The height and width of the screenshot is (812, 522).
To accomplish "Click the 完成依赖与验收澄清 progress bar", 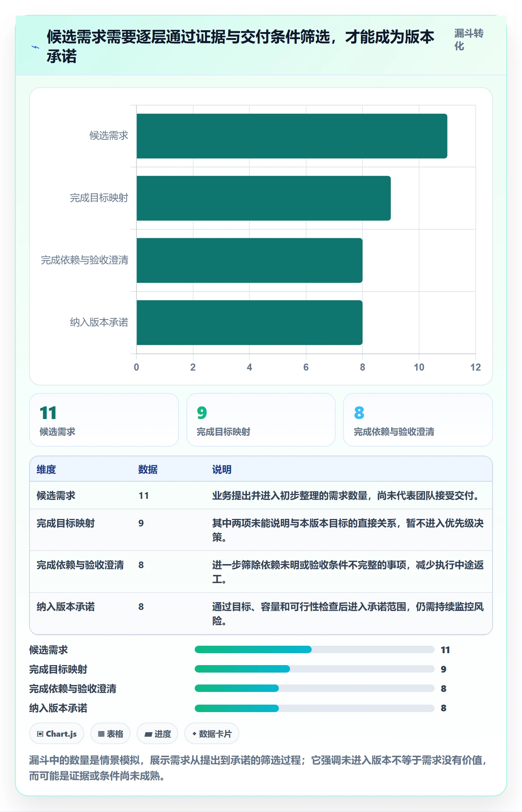I will tap(314, 688).
